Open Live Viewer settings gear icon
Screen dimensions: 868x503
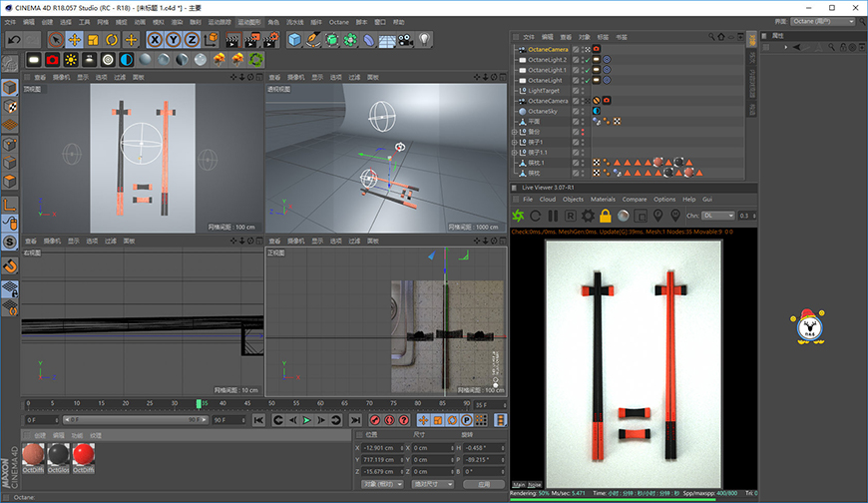coord(588,216)
